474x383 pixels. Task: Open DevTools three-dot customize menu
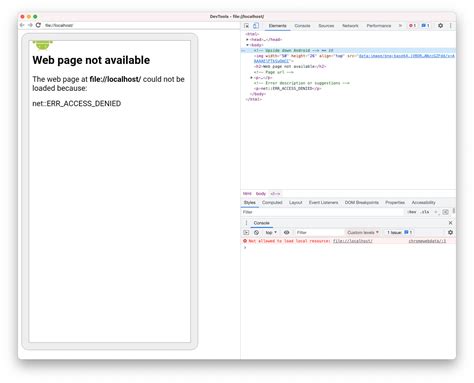(450, 25)
